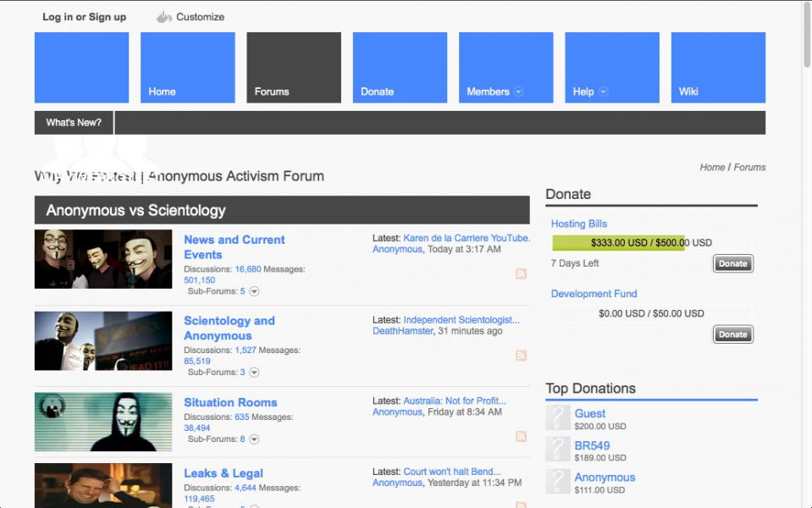This screenshot has width=812, height=508.
Task: Open latest thread Court won't halt Bend...
Action: tap(452, 472)
